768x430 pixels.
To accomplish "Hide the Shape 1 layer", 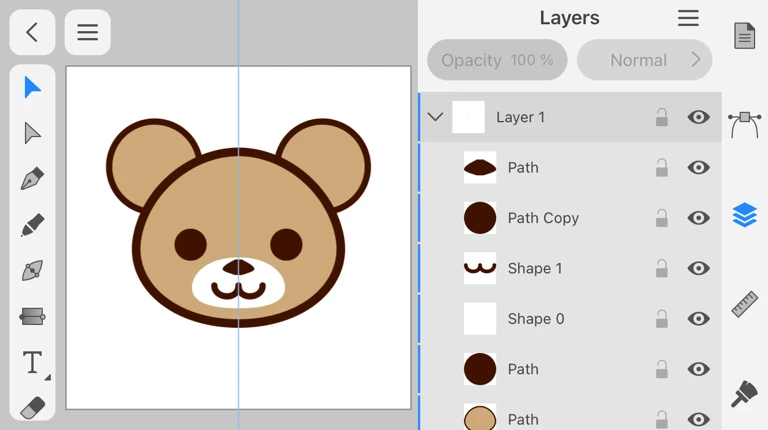I will 699,268.
